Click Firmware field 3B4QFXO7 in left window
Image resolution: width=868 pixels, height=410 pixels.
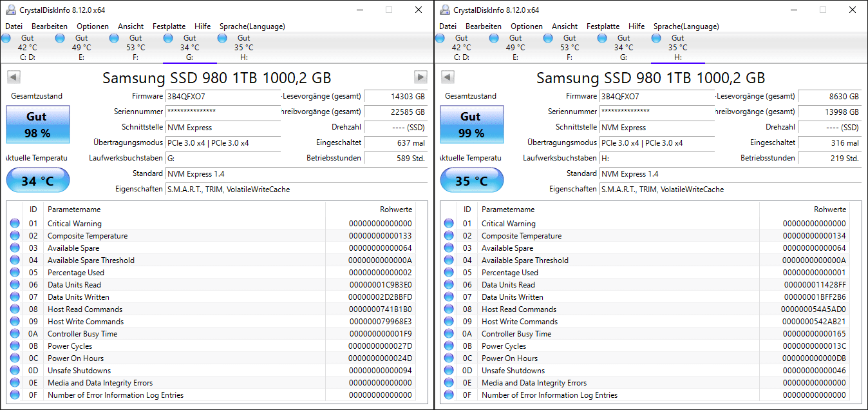coord(223,96)
